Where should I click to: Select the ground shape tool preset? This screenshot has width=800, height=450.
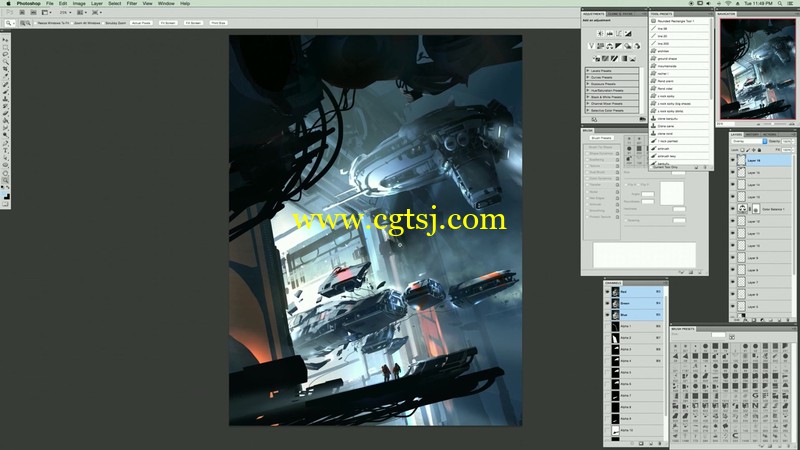[679, 59]
